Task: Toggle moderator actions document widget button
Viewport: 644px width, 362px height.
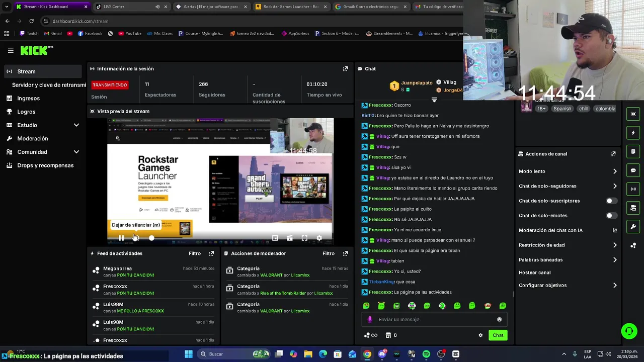Action: coord(633,151)
